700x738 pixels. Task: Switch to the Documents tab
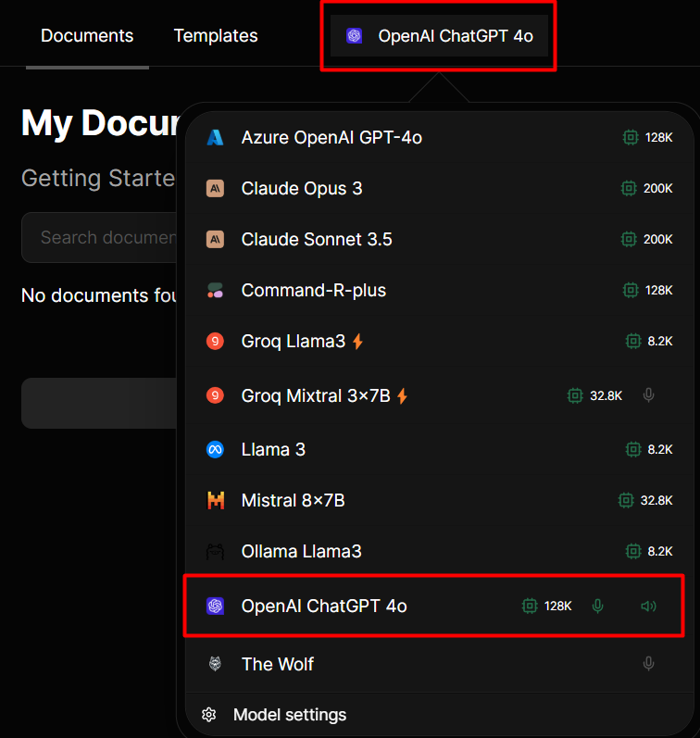point(87,36)
